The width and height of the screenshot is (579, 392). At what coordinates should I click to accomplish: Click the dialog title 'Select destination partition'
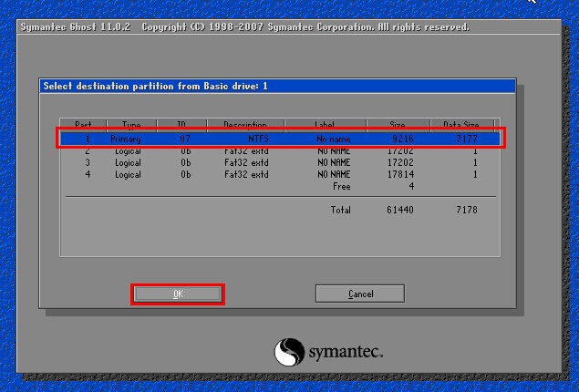coord(155,86)
